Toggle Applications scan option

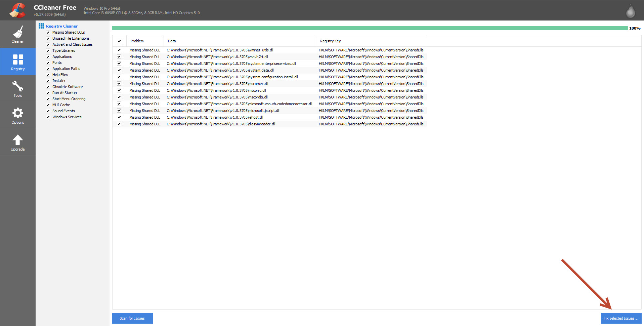pos(48,56)
